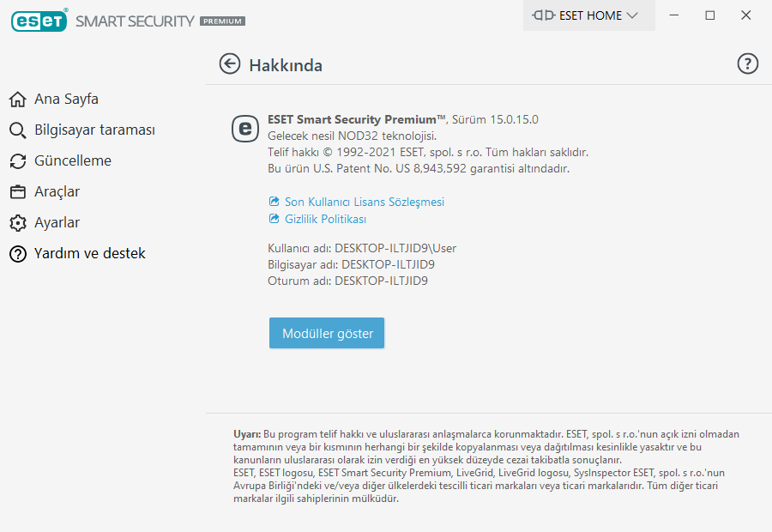Maximize the ESET window
Viewport: 772px width, 532px height.
point(710,15)
